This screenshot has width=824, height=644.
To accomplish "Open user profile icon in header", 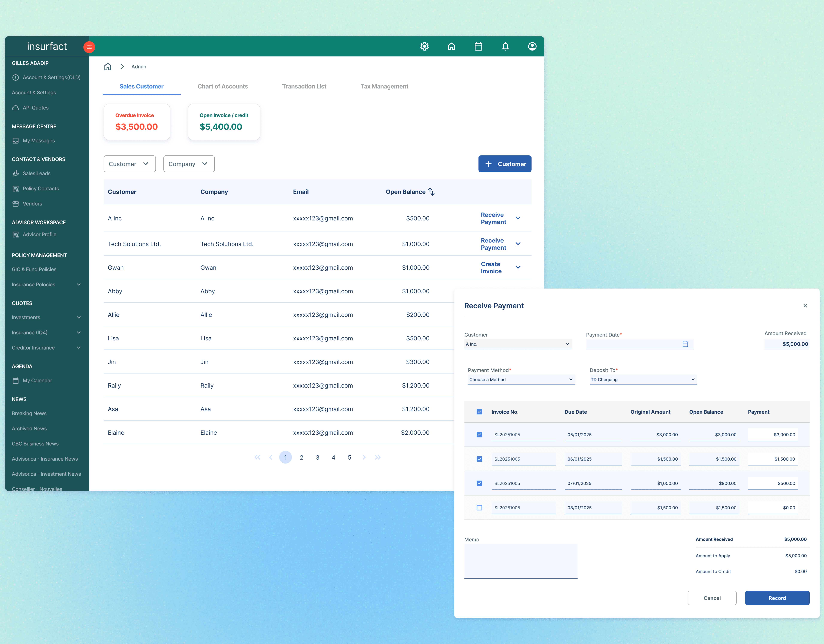I will point(532,46).
